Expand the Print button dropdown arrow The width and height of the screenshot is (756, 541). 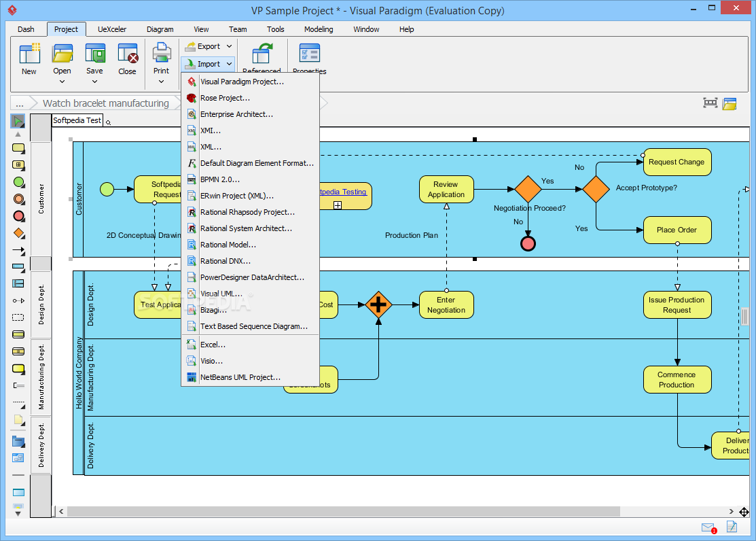point(161,82)
